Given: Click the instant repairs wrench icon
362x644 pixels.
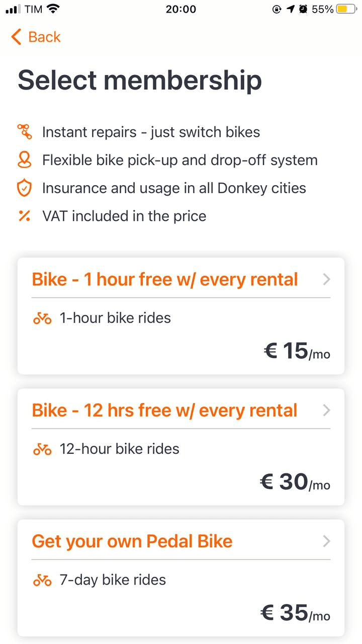Looking at the screenshot, I should [x=24, y=132].
